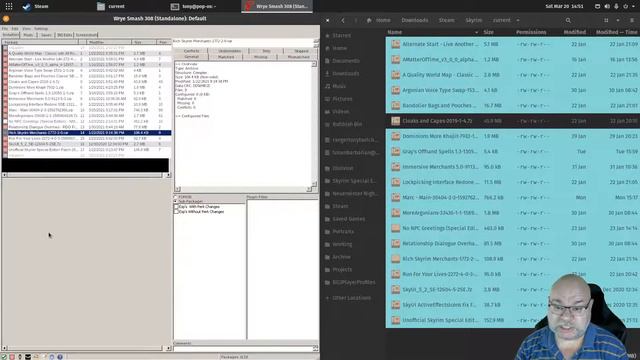Open hamburger menu in Files window

click(632, 20)
